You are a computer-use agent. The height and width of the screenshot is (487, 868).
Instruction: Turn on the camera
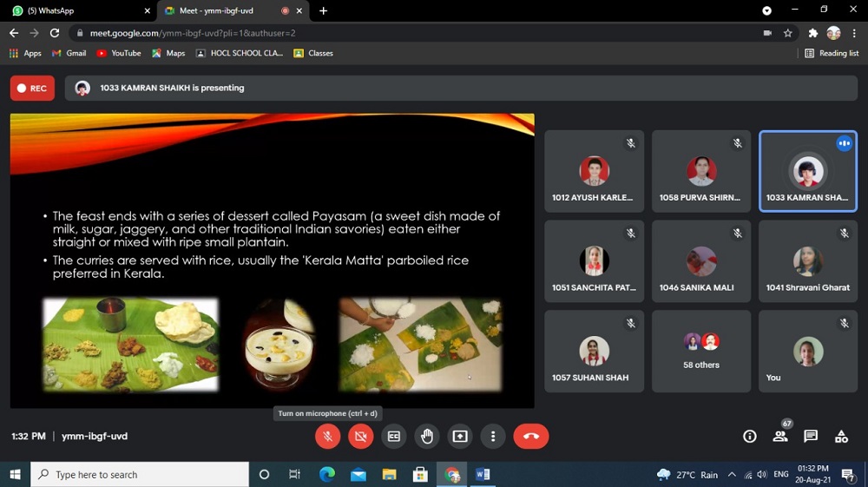click(360, 436)
